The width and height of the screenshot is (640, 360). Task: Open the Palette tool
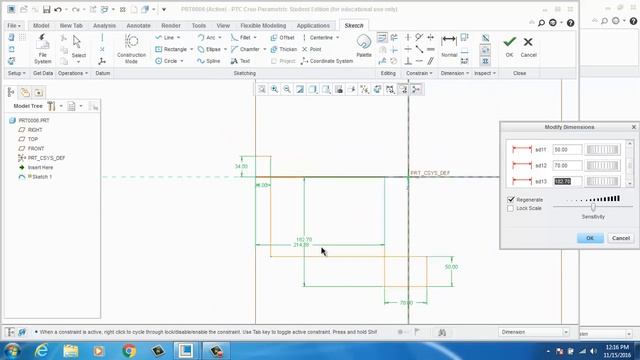coord(364,46)
